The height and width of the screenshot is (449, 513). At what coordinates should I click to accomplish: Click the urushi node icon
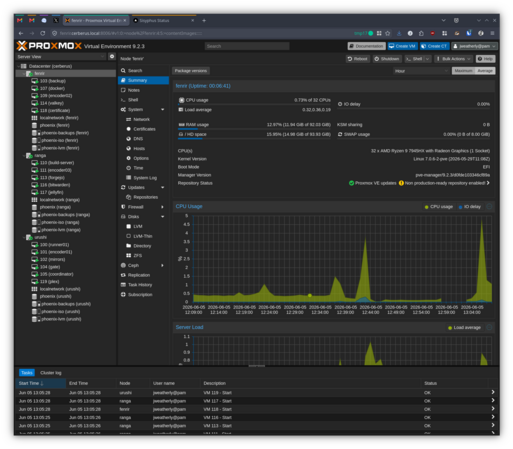click(x=29, y=237)
